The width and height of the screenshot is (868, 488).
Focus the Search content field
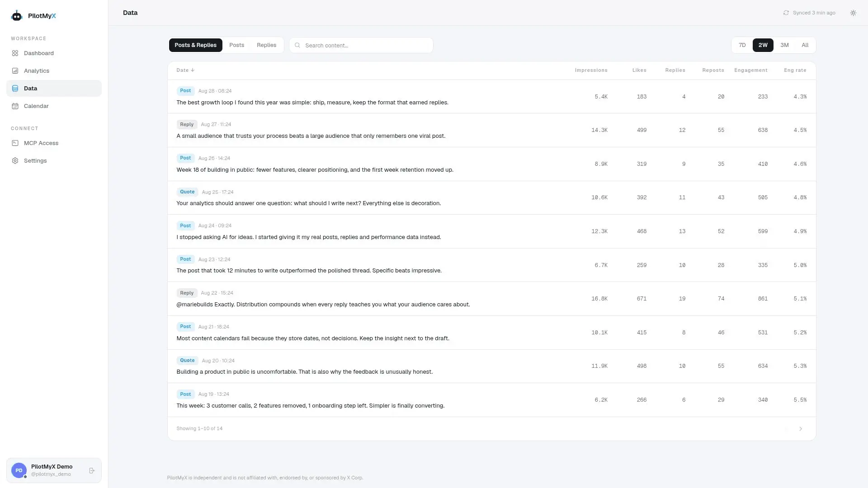pyautogui.click(x=361, y=45)
